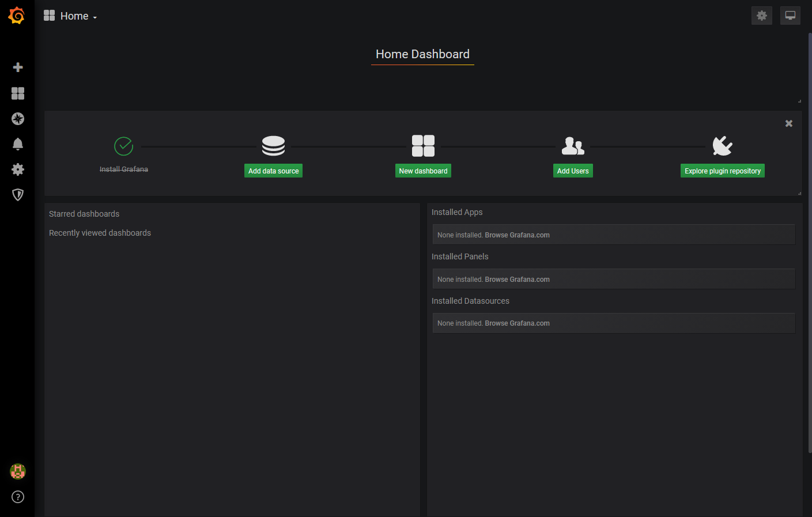Click the New dashboard button
The height and width of the screenshot is (517, 812).
click(x=424, y=171)
